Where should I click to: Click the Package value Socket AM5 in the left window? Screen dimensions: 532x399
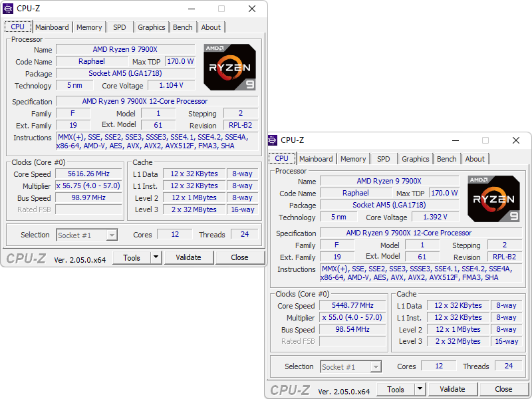(x=125, y=73)
